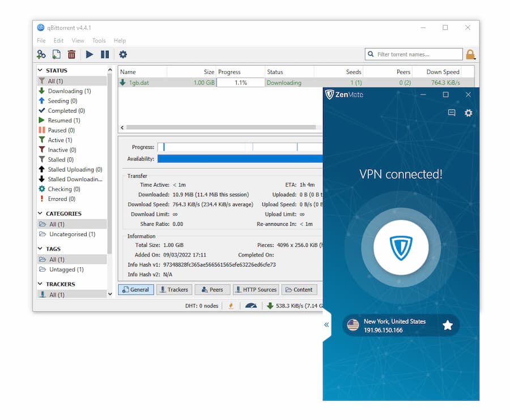Open the File menu
The height and width of the screenshot is (420, 510).
coord(41,41)
